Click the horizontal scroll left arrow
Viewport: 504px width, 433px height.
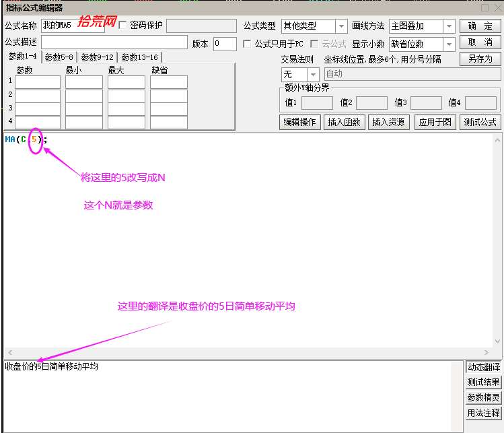tap(10, 352)
